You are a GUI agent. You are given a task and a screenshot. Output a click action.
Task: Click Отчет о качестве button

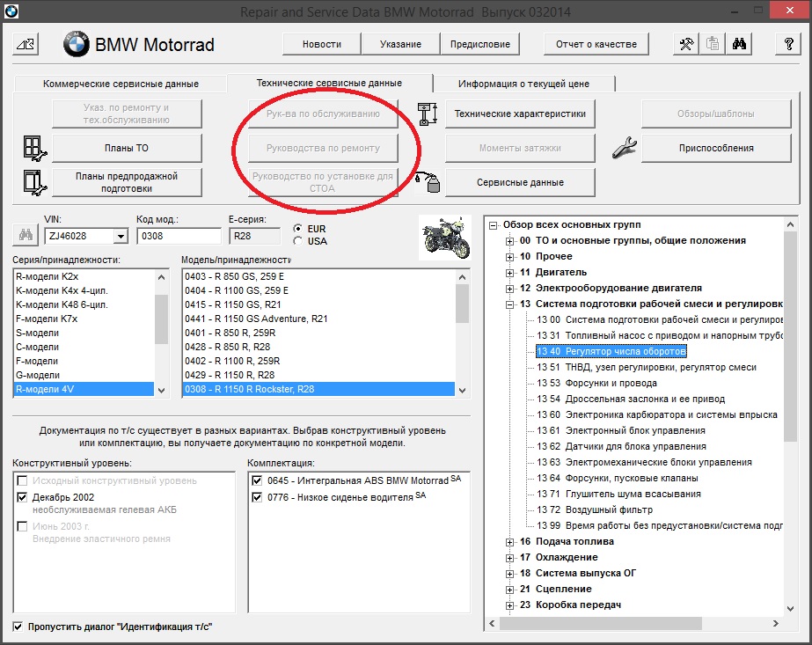click(596, 44)
